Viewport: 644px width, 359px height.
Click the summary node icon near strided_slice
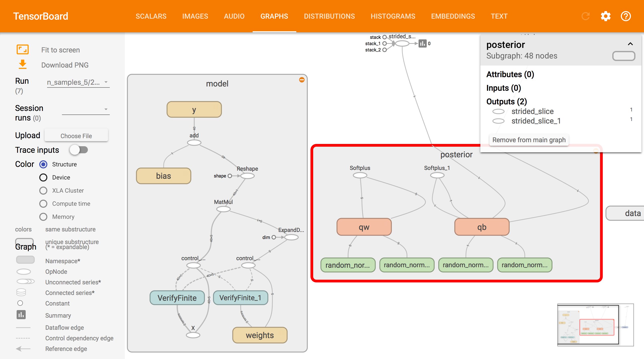[422, 43]
